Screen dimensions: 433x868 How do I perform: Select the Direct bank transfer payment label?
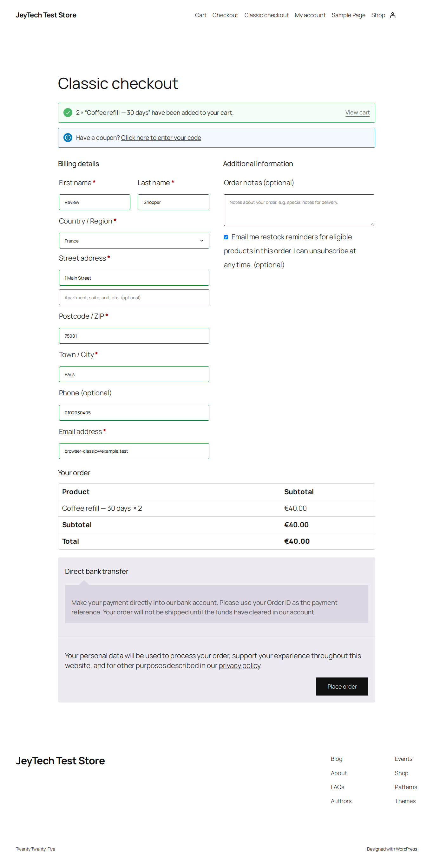tap(96, 572)
